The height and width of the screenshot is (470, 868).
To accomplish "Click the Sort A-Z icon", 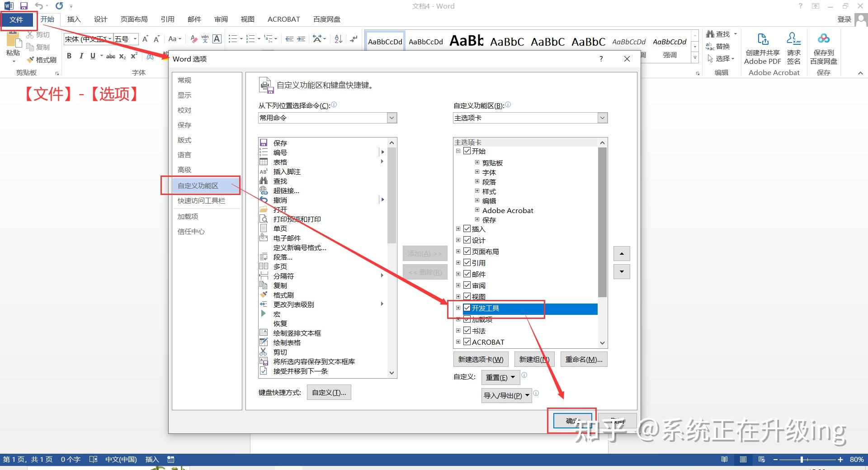I will (338, 39).
